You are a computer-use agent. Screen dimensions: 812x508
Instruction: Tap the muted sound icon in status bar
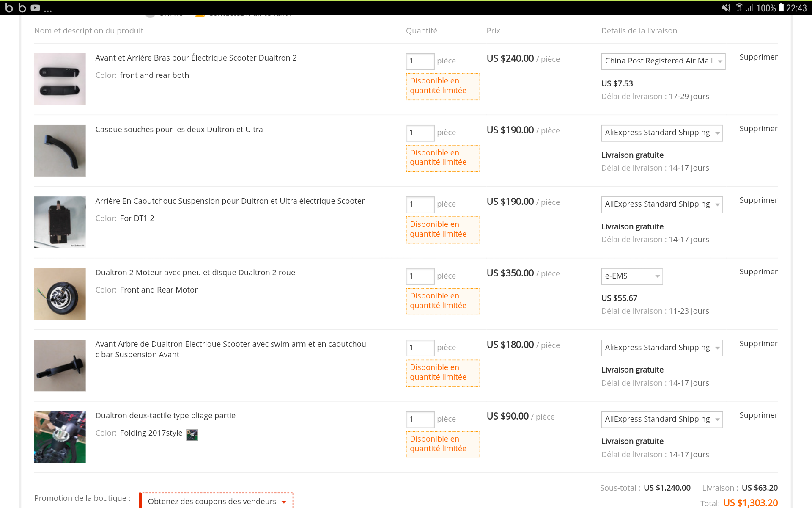pos(726,8)
